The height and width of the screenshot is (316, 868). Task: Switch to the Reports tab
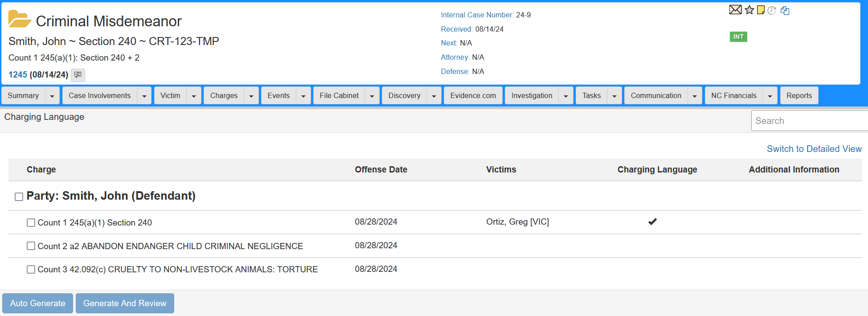click(x=799, y=95)
